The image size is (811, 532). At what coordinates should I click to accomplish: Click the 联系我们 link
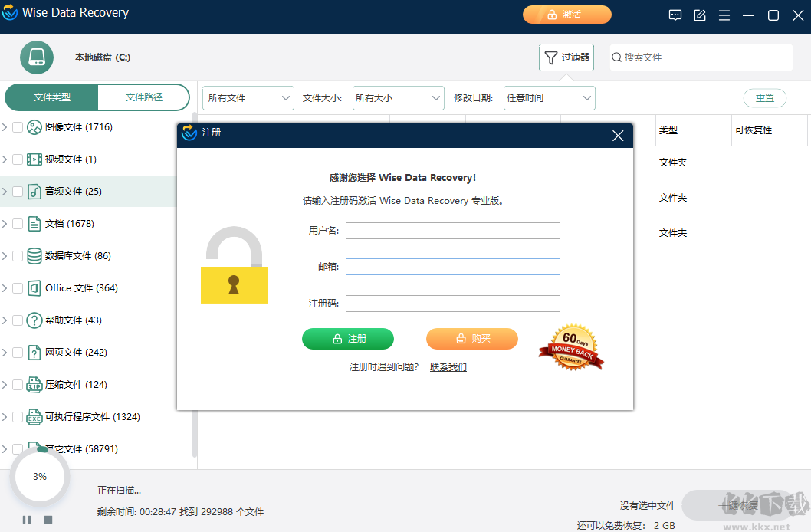(x=448, y=367)
